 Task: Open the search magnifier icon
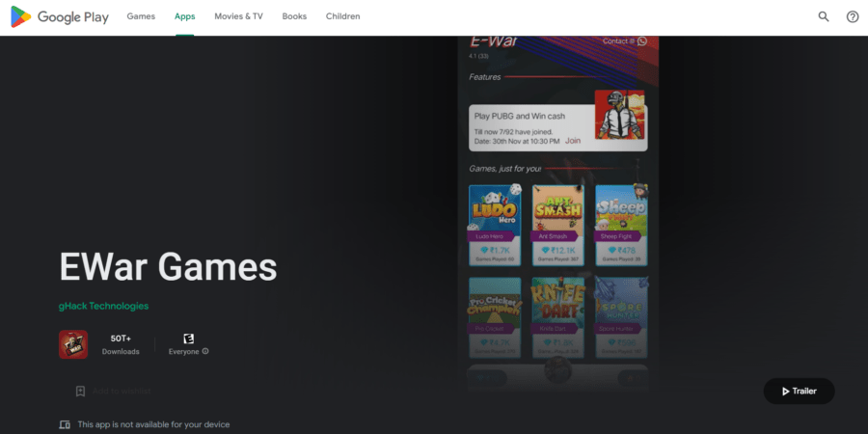tap(824, 16)
